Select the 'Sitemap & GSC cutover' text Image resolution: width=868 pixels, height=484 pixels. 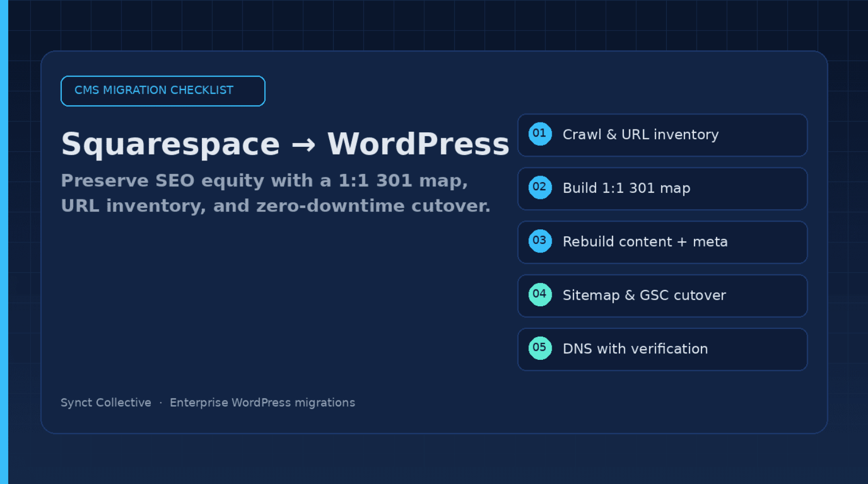click(644, 295)
